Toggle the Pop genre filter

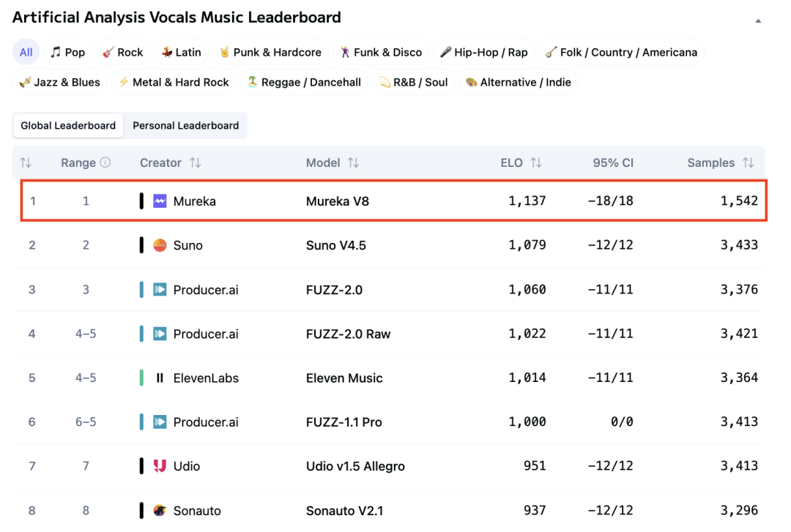67,52
